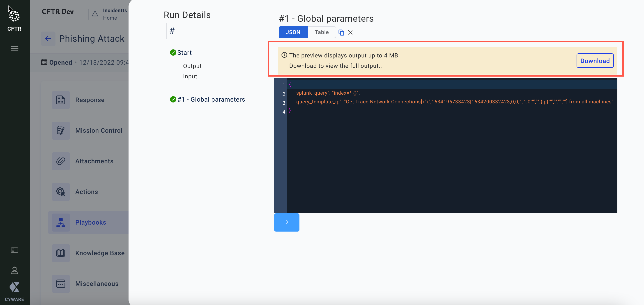644x305 pixels.
Task: Open the Playbooks section
Action: point(90,222)
